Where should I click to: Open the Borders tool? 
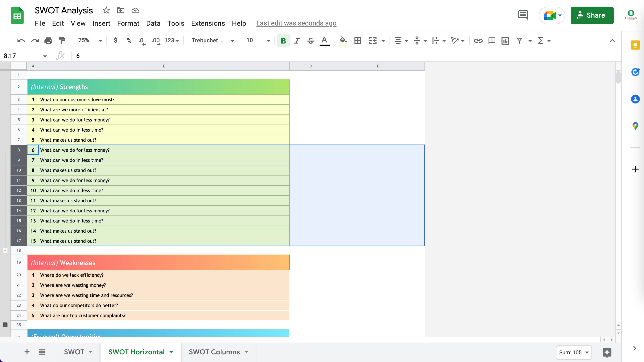click(x=357, y=40)
